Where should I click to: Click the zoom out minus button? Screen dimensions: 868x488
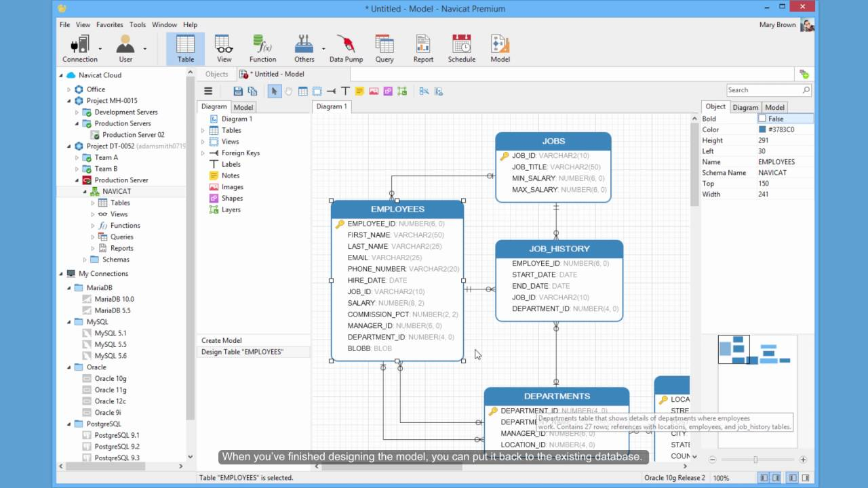click(x=712, y=460)
